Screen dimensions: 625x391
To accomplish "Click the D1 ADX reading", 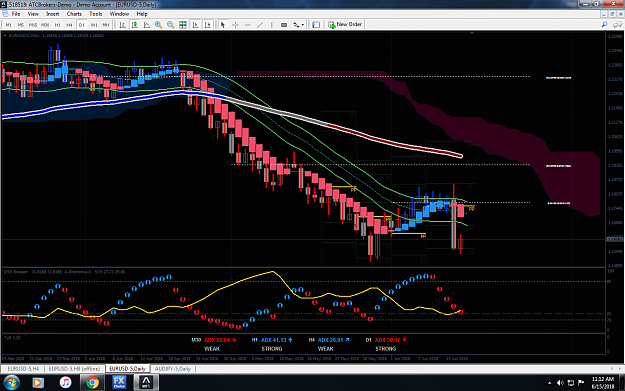I will tap(391, 340).
